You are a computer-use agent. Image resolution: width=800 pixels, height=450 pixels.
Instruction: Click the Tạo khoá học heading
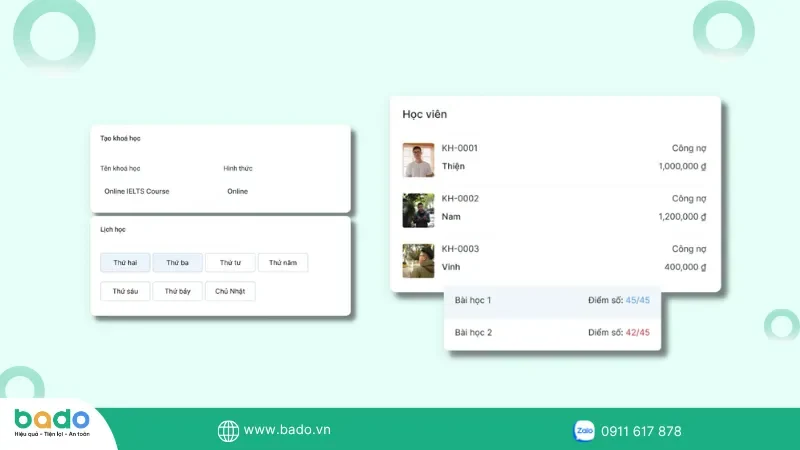120,138
